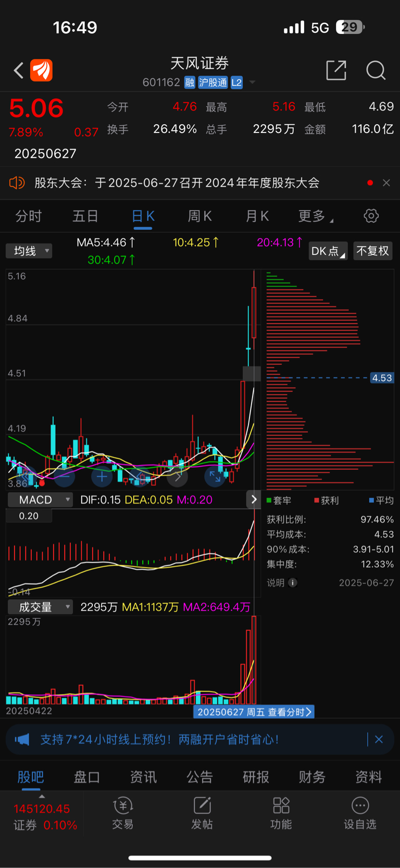Open the DK点 selector
The image size is (400, 868).
coord(328,251)
